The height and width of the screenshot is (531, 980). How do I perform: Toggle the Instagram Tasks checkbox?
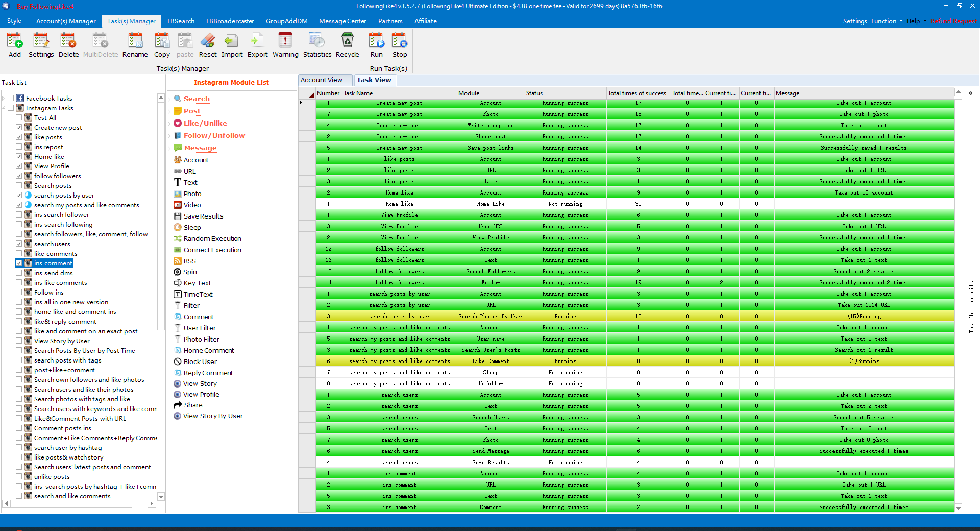11,108
